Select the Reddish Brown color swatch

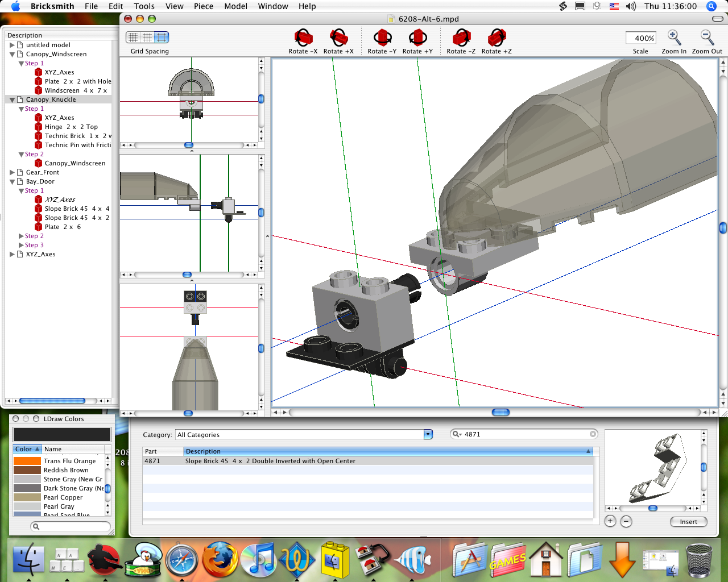pos(27,470)
